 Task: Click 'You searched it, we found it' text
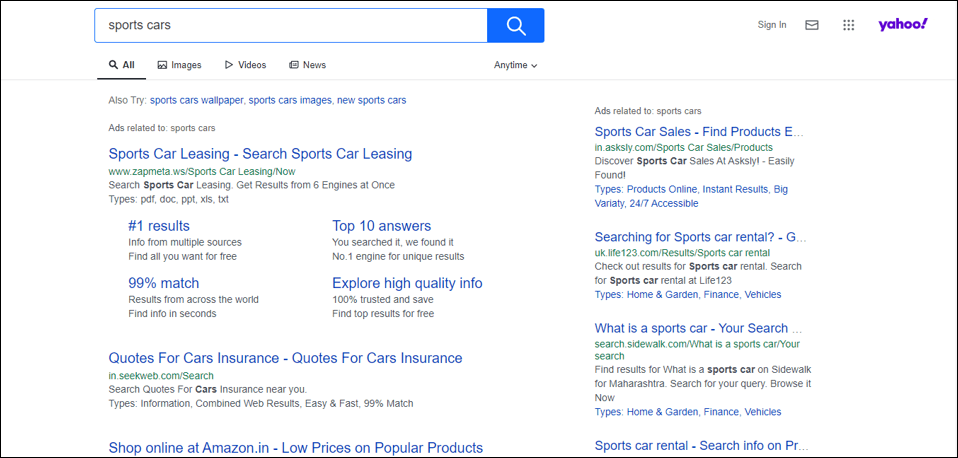tap(393, 242)
